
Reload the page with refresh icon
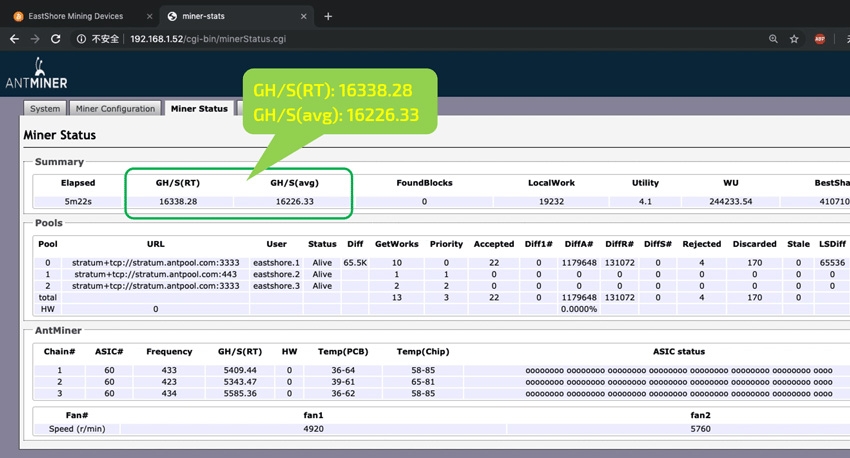coord(55,39)
